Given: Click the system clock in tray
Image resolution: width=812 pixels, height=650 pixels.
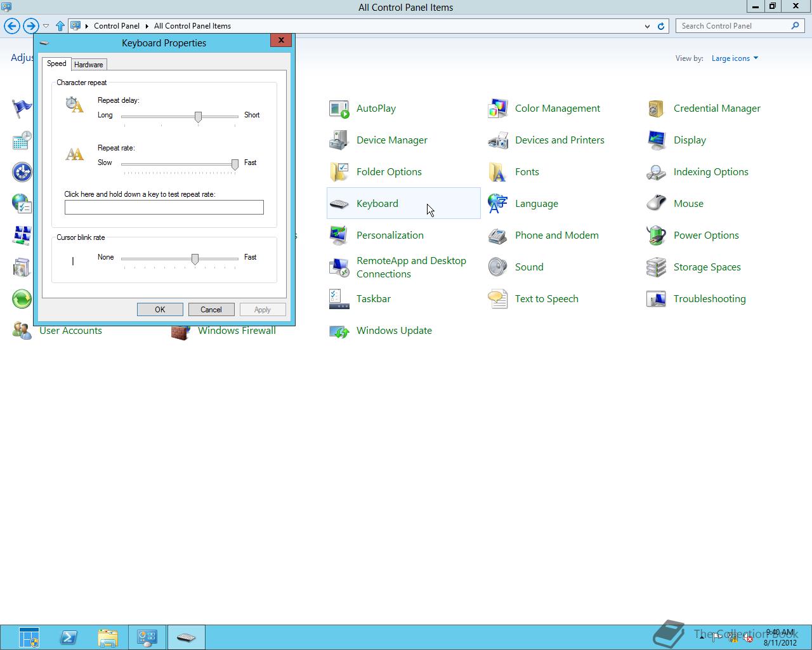Looking at the screenshot, I should point(780,637).
